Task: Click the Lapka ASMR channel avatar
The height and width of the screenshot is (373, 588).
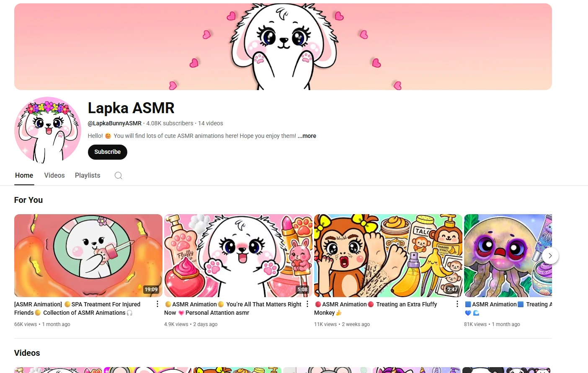Action: [x=47, y=130]
